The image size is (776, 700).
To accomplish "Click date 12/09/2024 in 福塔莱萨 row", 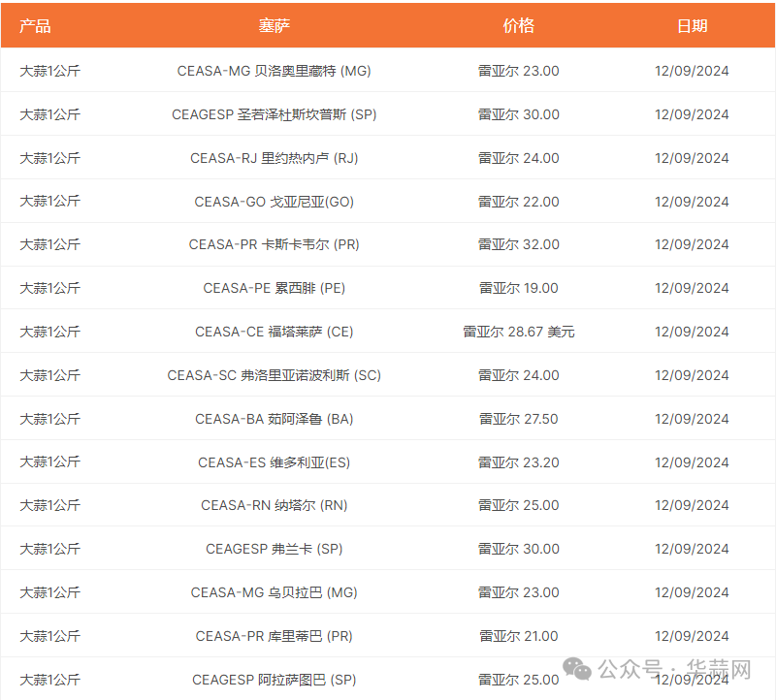I will pos(692,332).
